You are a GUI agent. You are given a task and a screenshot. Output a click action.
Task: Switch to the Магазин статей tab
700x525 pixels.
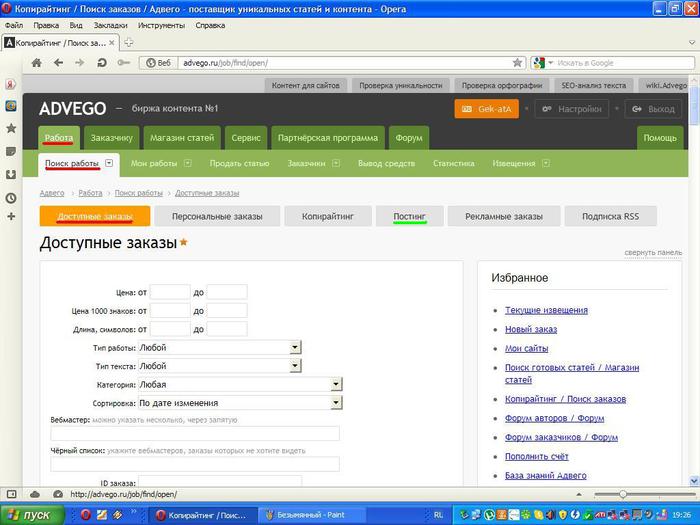[x=182, y=138]
